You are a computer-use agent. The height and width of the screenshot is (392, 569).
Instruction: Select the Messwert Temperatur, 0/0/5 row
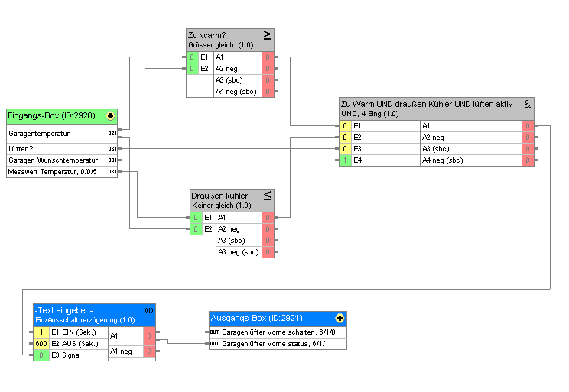click(55, 172)
